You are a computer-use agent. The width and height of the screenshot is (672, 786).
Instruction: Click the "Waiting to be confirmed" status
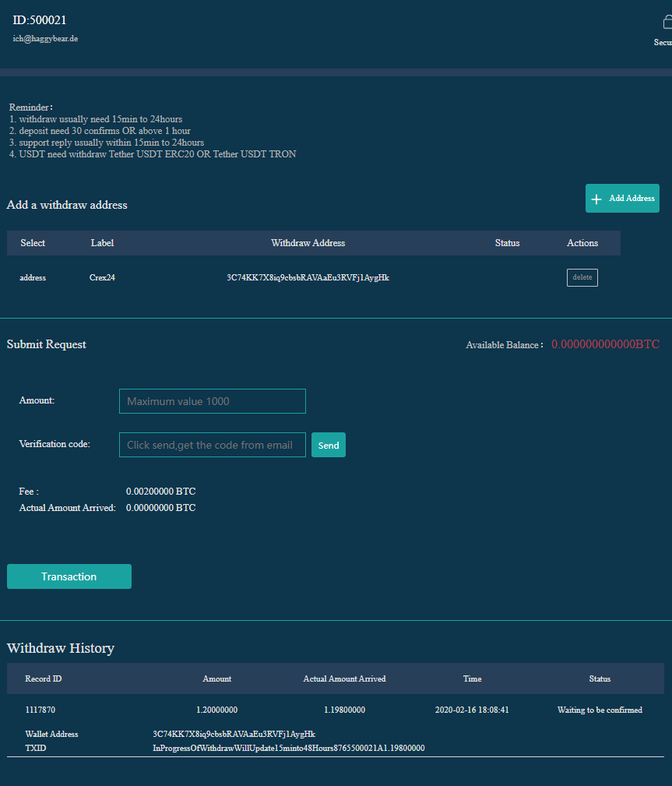point(600,710)
